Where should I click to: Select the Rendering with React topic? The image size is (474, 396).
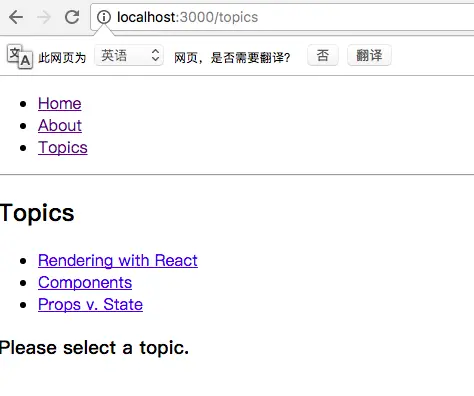[x=118, y=260]
